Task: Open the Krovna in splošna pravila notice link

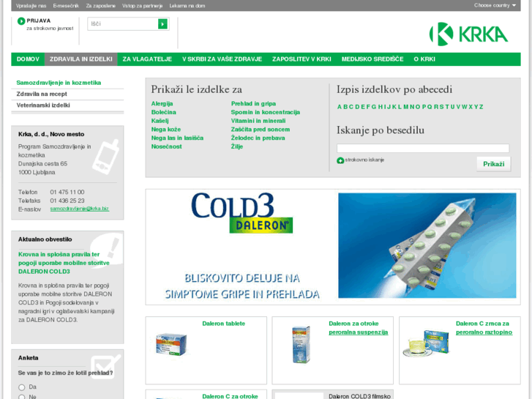Action: point(64,263)
